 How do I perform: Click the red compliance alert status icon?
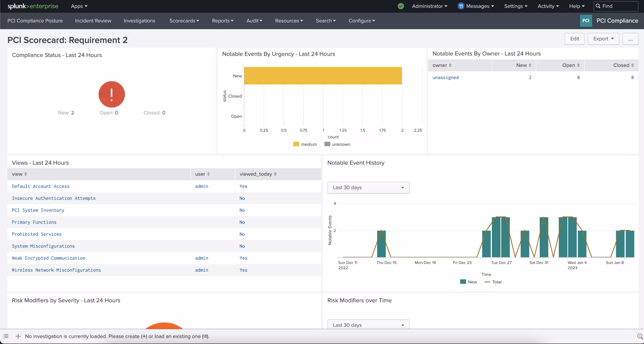[x=112, y=94]
